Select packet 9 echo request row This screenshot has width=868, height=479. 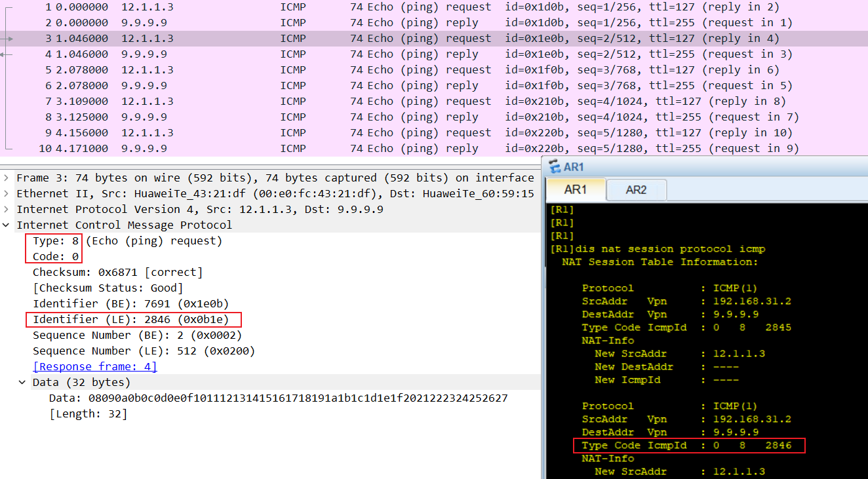434,133
